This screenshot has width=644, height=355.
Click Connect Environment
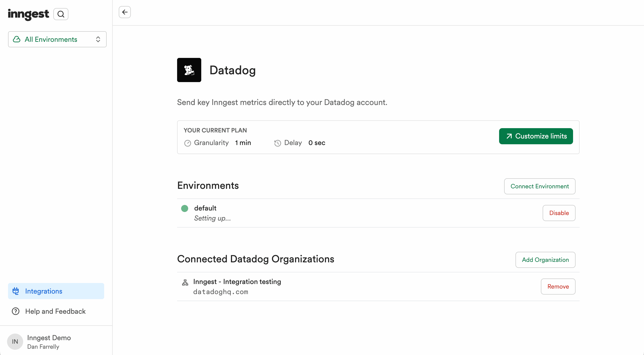point(540,186)
